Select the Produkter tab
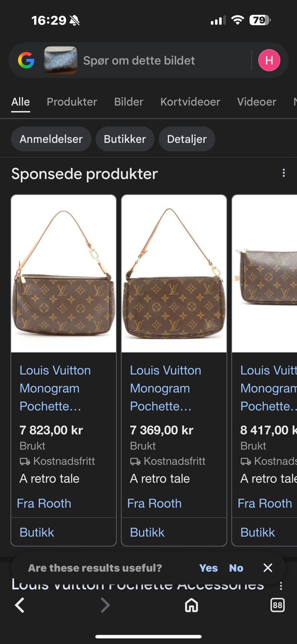297x644 pixels. pyautogui.click(x=72, y=102)
